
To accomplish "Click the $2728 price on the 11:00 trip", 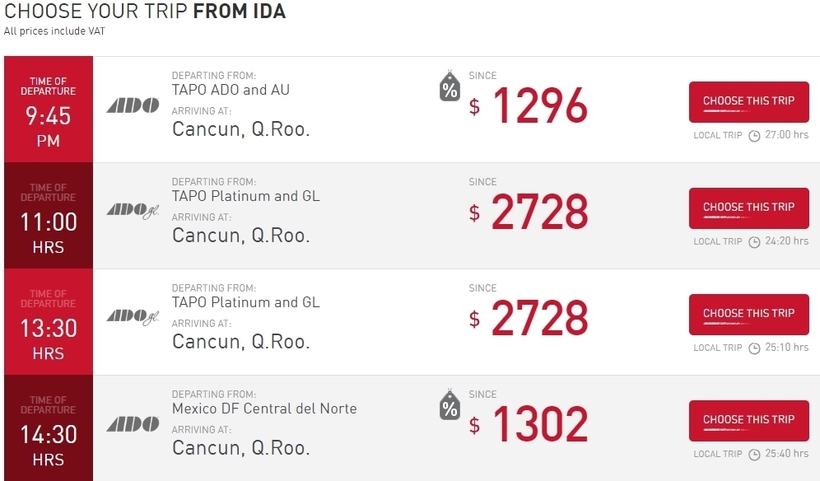I will coord(529,211).
